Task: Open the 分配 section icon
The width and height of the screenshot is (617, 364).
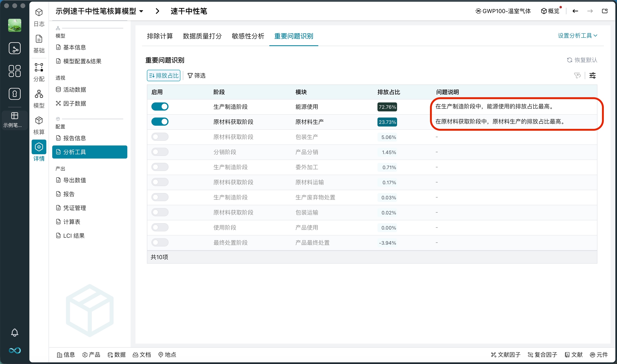Action: (39, 71)
